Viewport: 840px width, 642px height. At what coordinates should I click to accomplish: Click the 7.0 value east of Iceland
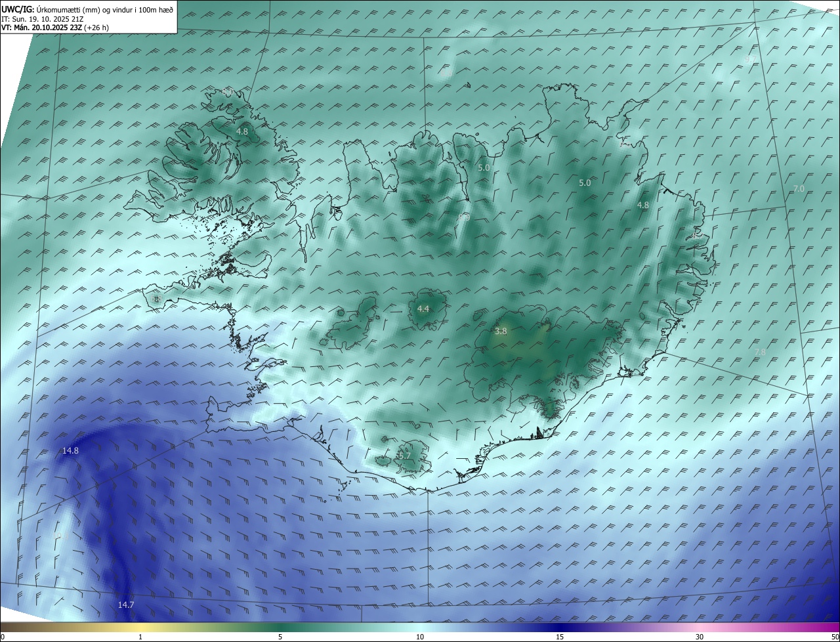(x=799, y=188)
